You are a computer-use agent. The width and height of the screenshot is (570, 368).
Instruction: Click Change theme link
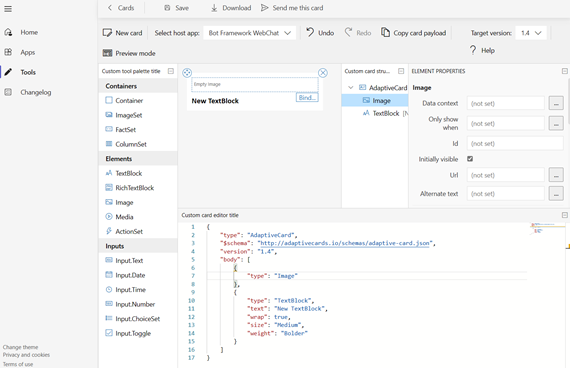tap(20, 347)
